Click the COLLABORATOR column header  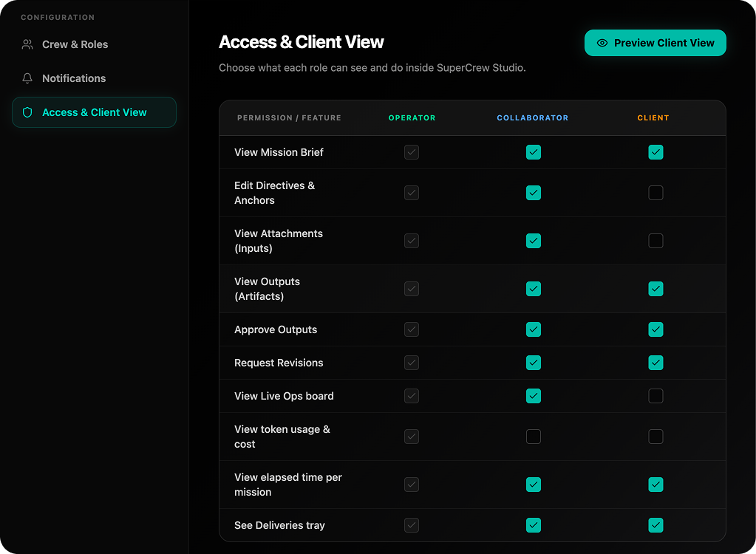(x=533, y=117)
